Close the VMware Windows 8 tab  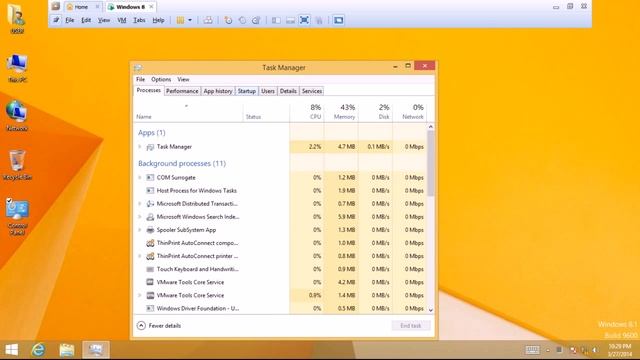(151, 7)
